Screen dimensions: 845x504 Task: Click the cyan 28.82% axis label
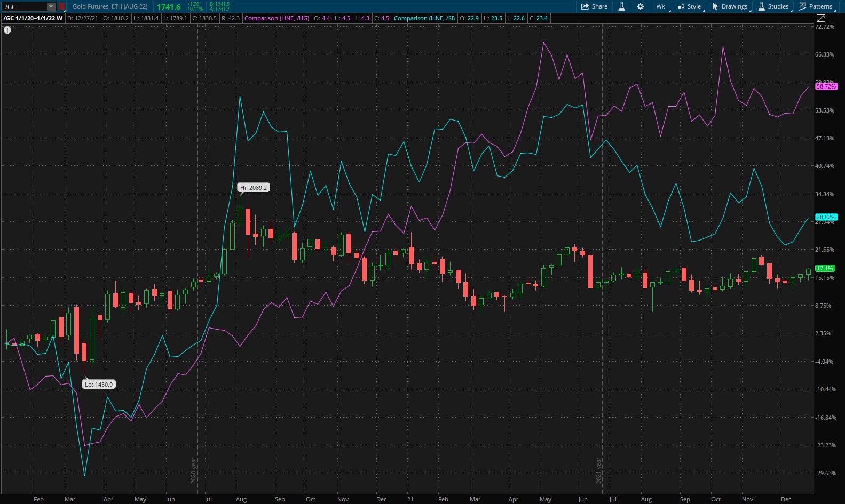826,217
